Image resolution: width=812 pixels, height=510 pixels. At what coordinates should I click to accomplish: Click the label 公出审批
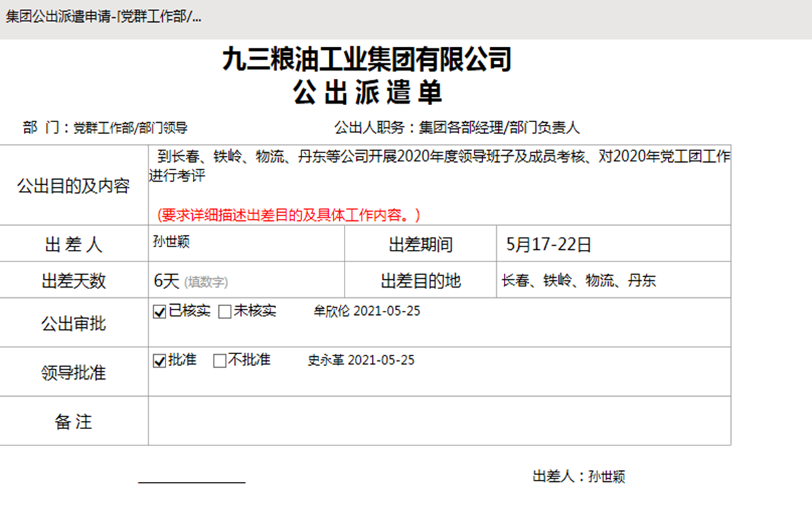click(x=73, y=324)
